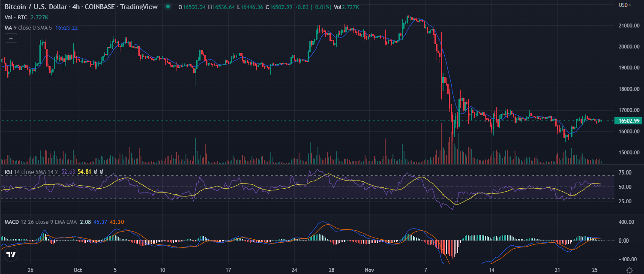Click the -400.00 MACD axis label

coord(627,259)
